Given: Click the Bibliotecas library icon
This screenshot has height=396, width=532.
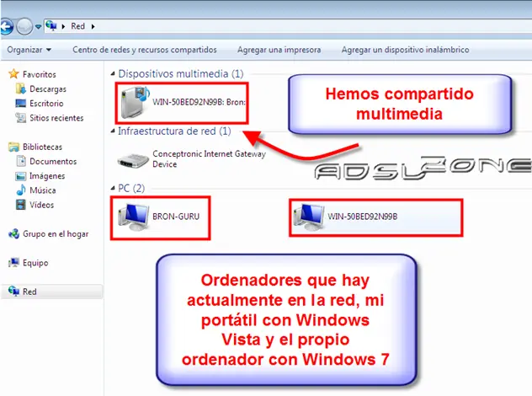Looking at the screenshot, I should coord(13,147).
